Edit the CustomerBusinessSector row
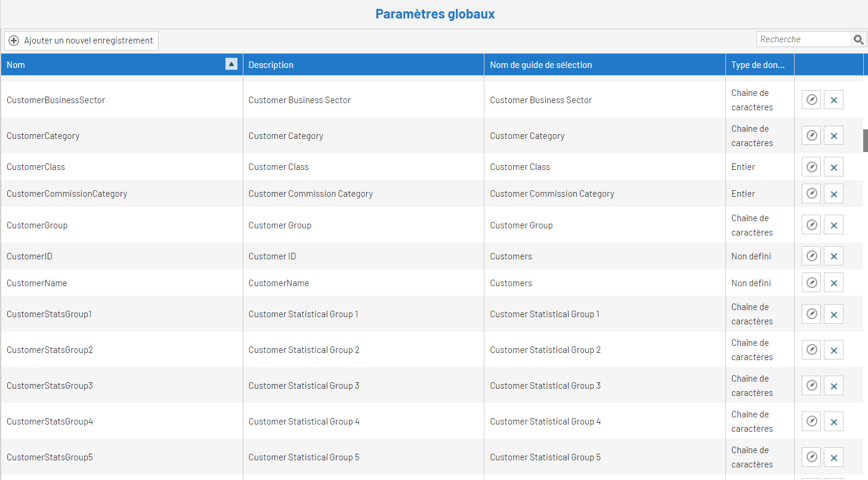This screenshot has width=868, height=480. pos(811,100)
